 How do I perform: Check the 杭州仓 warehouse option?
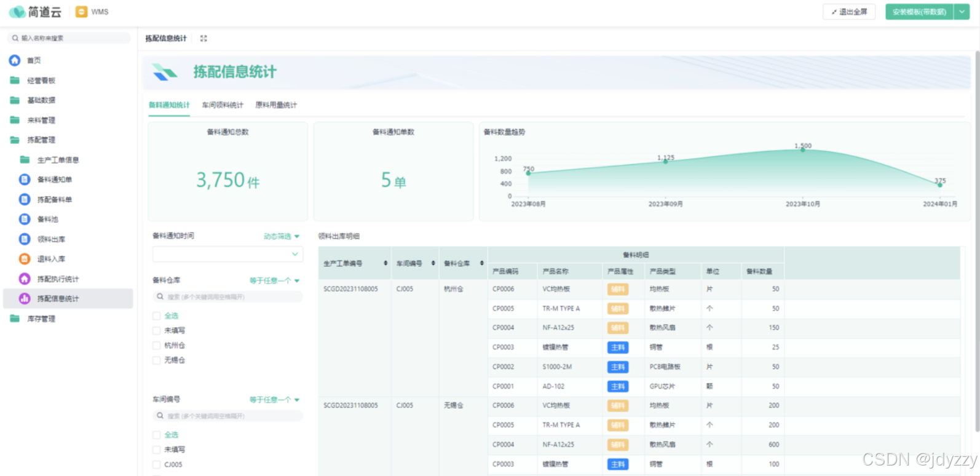tap(156, 345)
